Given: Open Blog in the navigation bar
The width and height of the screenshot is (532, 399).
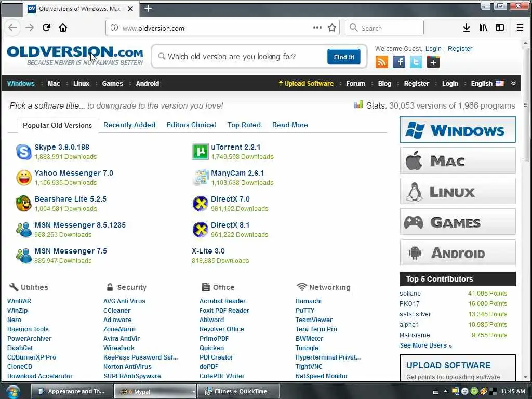Looking at the screenshot, I should (x=384, y=84).
